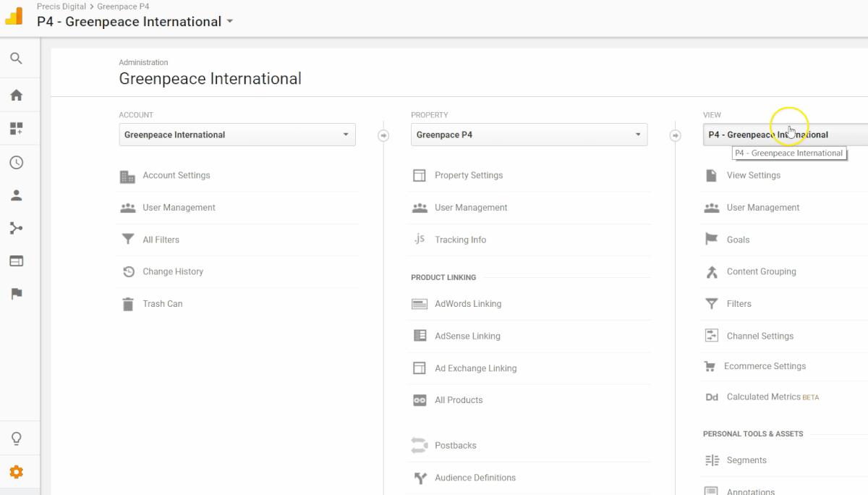Open Audience Definitions
868x495 pixels.
(475, 478)
